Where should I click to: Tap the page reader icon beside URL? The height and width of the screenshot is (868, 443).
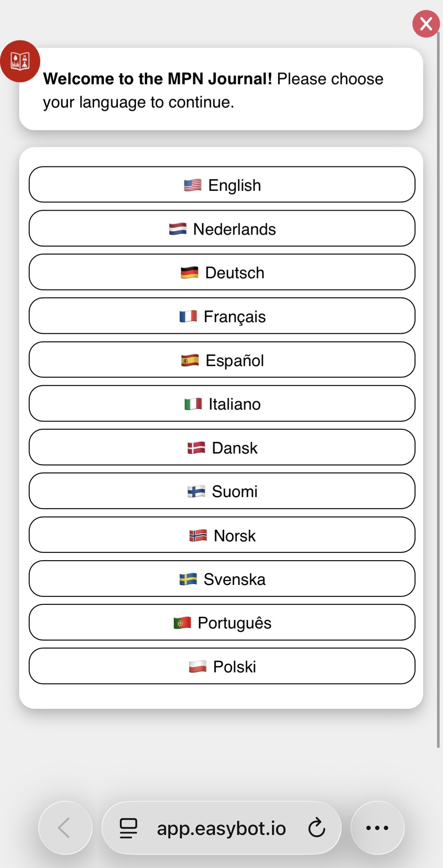[x=128, y=828]
